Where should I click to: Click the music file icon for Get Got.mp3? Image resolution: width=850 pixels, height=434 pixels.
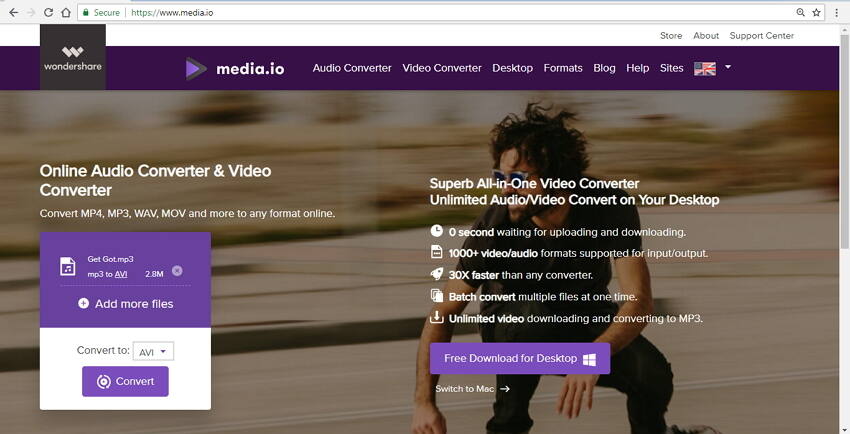click(67, 266)
